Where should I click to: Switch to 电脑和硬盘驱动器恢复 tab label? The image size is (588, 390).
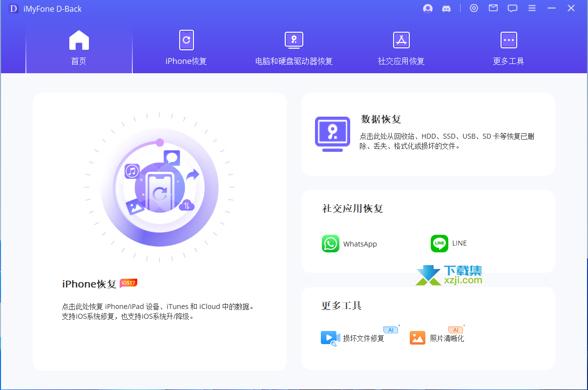point(294,62)
